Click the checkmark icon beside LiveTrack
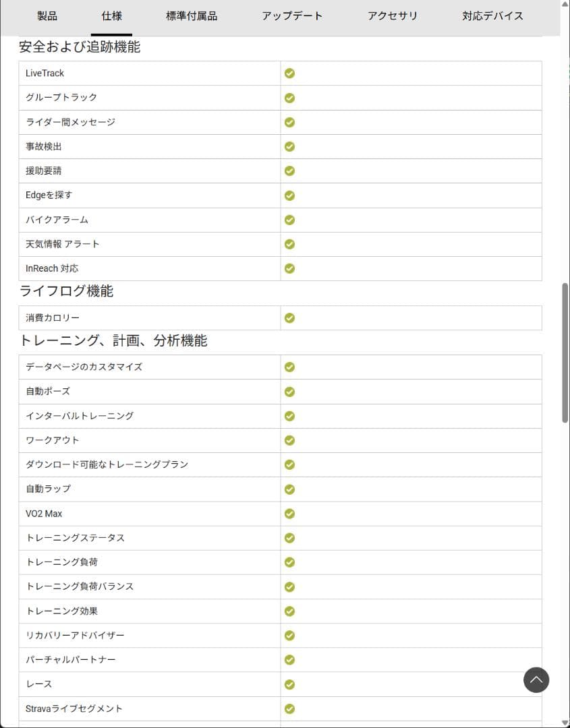This screenshot has width=570, height=728. 289,73
